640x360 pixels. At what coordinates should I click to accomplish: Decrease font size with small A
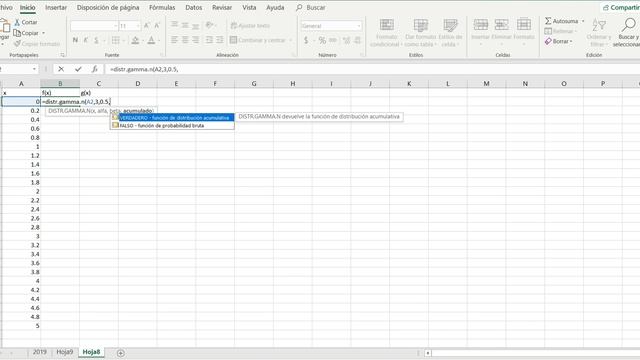157,26
